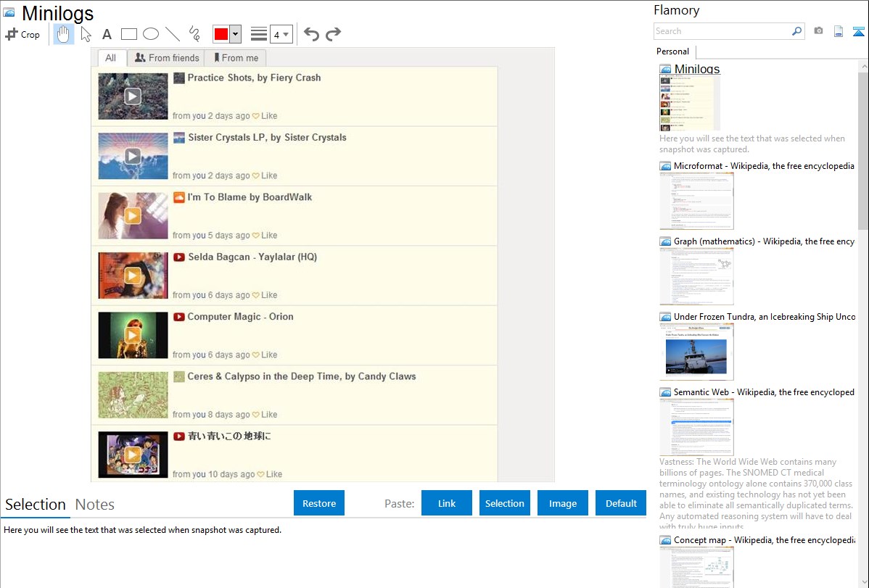Viewport: 869px width, 588px height.
Task: Open the Semantic Web snapshot thumbnail
Action: [696, 426]
